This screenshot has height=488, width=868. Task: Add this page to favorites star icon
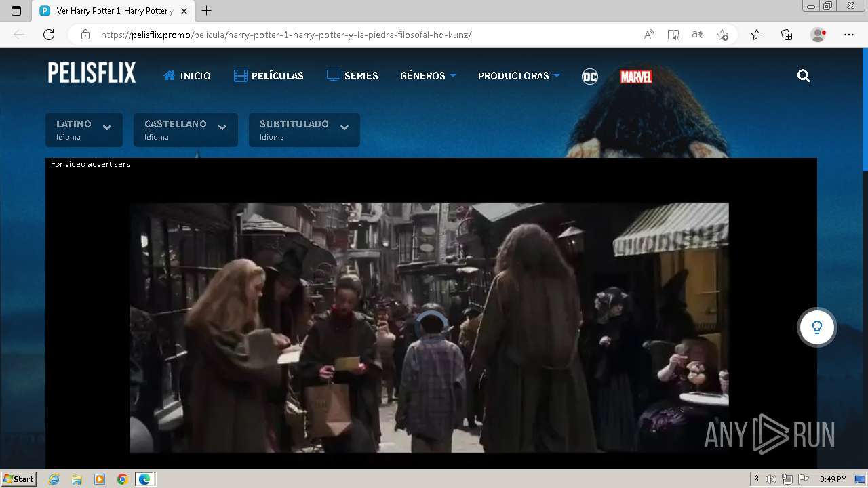click(722, 35)
